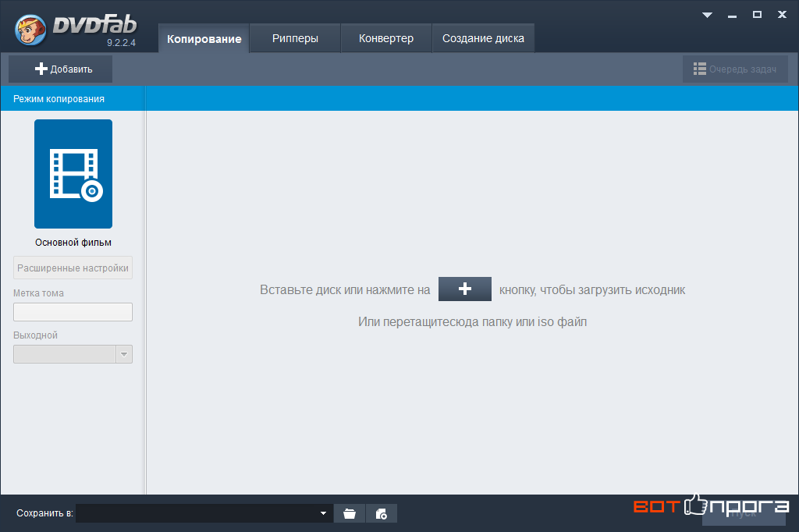
Task: Click the Добавить button
Action: [61, 69]
